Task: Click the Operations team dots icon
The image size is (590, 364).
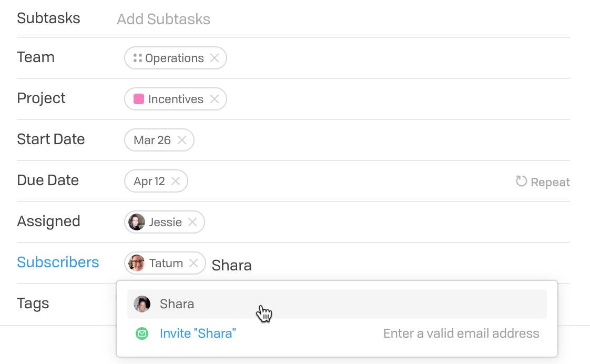Action: pos(138,58)
